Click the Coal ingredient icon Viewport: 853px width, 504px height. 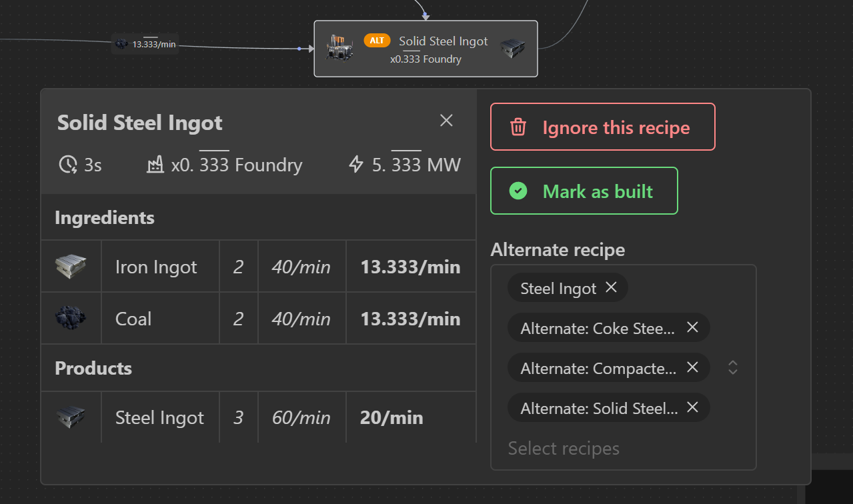71,319
